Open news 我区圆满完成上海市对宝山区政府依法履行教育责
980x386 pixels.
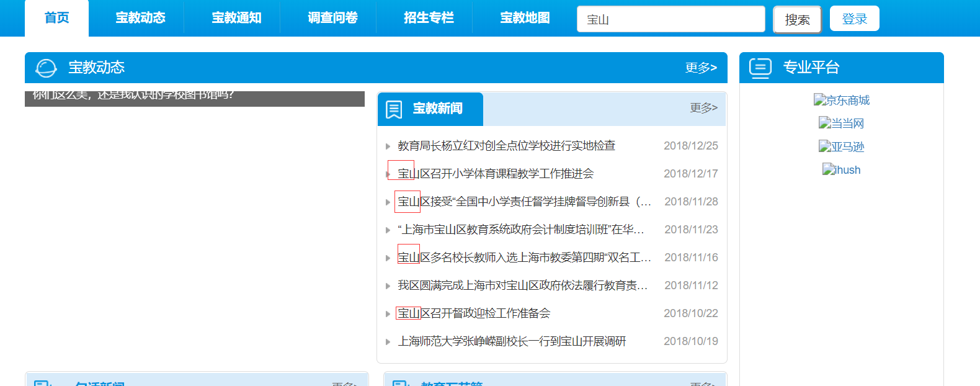click(523, 285)
